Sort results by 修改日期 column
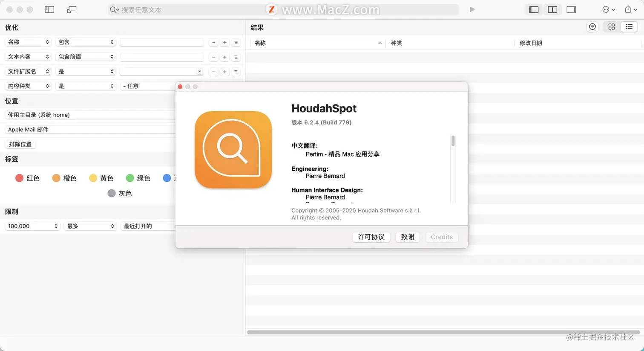 (x=578, y=43)
